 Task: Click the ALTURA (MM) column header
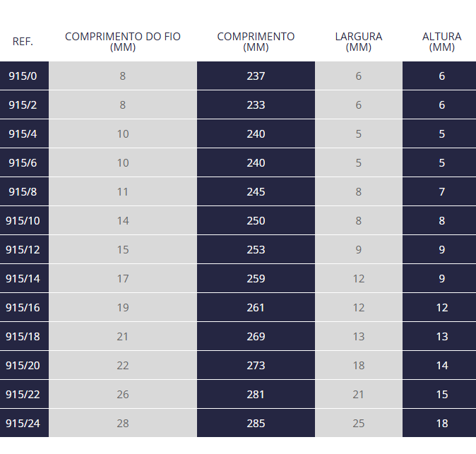[441, 42]
